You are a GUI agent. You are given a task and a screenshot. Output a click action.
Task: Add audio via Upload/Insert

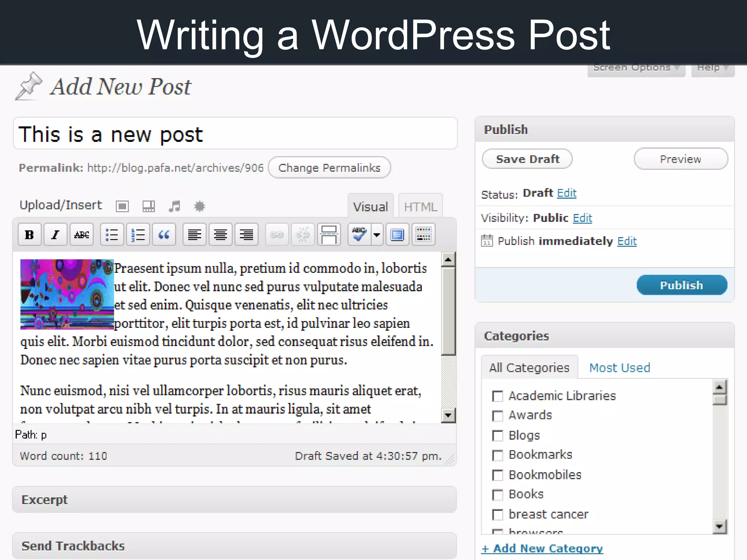pyautogui.click(x=174, y=206)
